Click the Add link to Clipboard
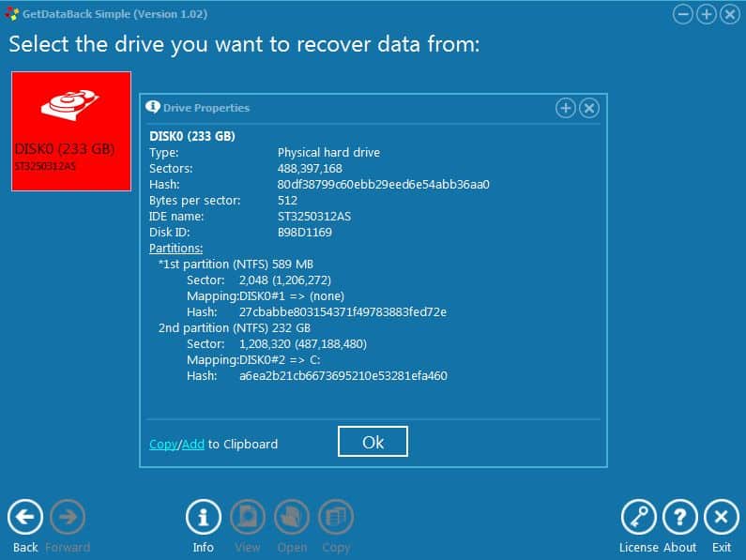The image size is (746, 560). tap(192, 444)
